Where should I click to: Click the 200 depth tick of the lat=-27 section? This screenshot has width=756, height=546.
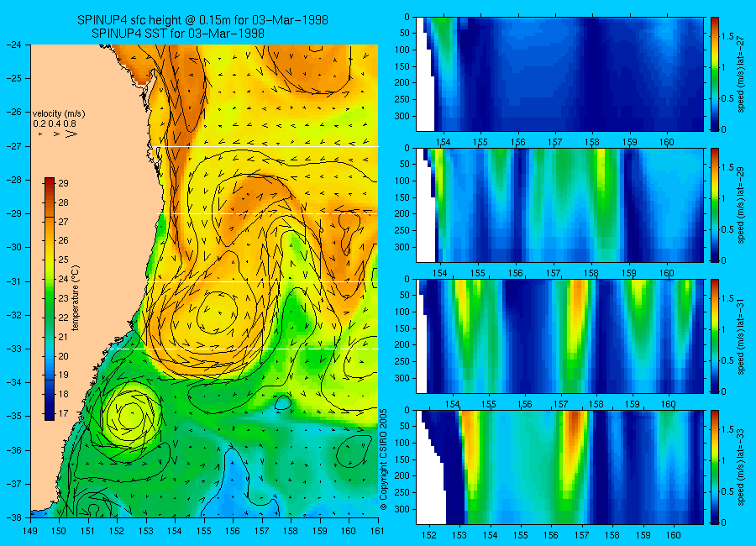(403, 82)
